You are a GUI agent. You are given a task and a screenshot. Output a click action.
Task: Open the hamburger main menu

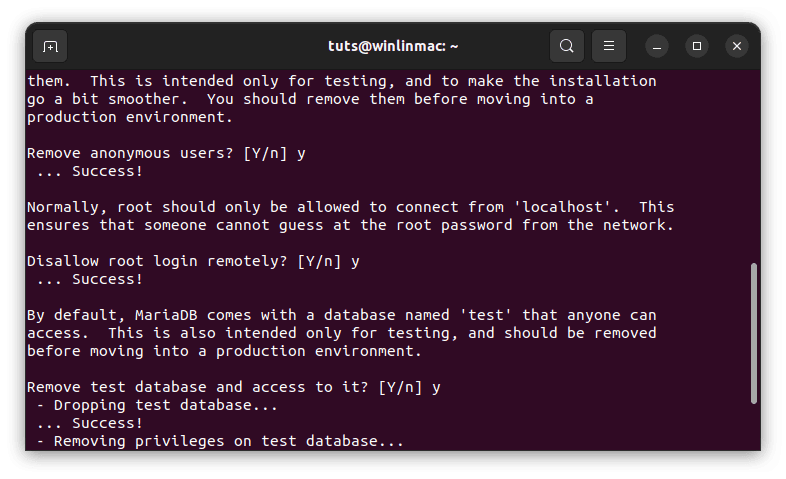[x=609, y=46]
